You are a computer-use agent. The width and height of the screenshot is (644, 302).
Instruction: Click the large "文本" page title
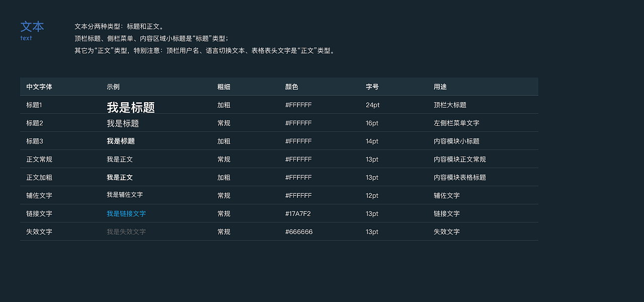pyautogui.click(x=32, y=27)
